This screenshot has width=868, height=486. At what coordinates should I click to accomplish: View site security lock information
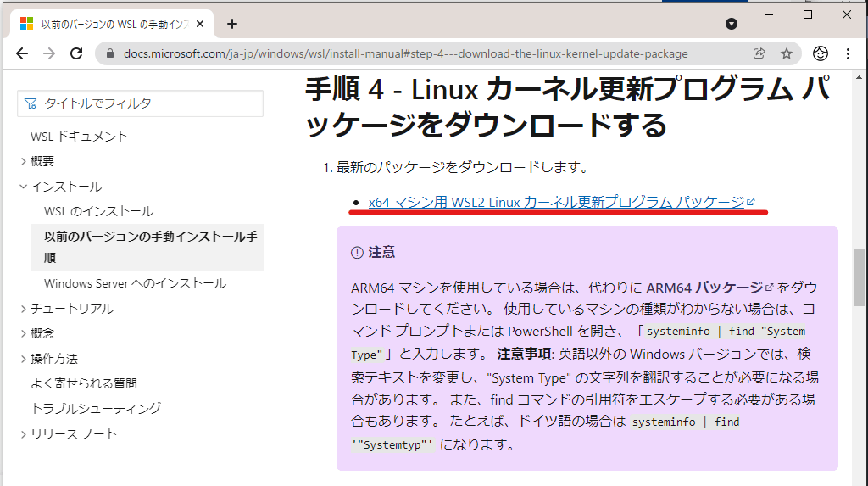[110, 53]
